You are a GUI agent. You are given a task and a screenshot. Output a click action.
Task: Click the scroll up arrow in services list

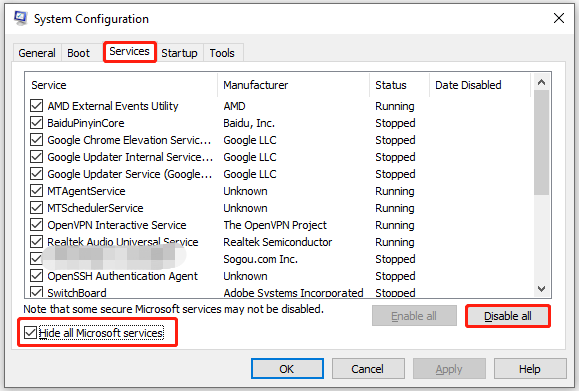(x=541, y=82)
